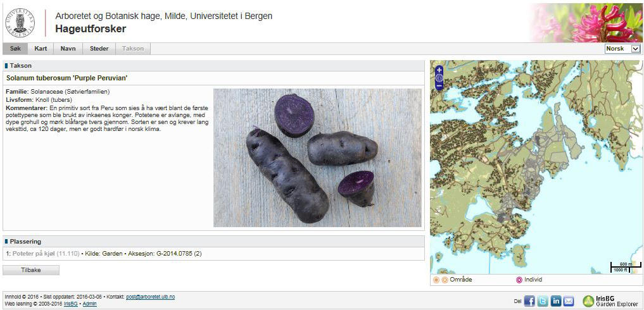Go to the Søk tab
This screenshot has height=310, width=644.
15,49
